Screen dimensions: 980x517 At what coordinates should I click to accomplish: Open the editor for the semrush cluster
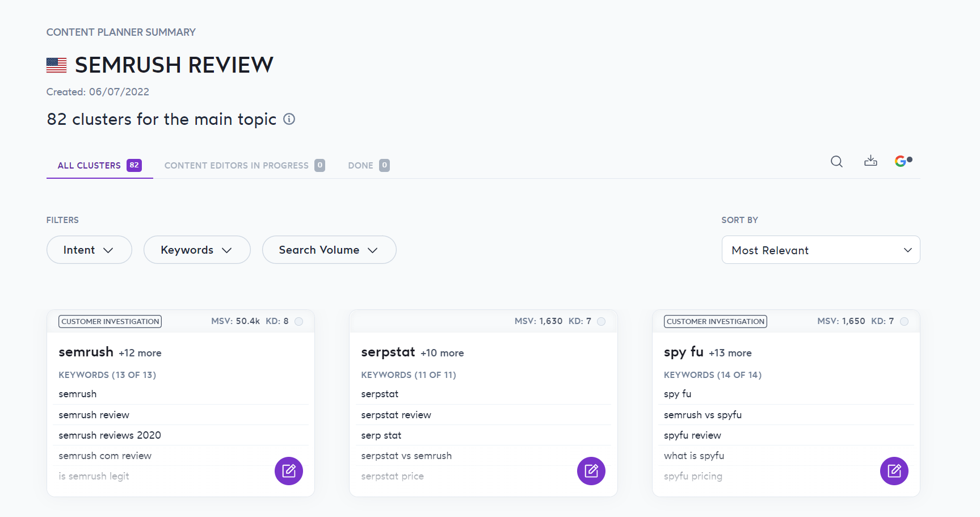[x=289, y=470]
